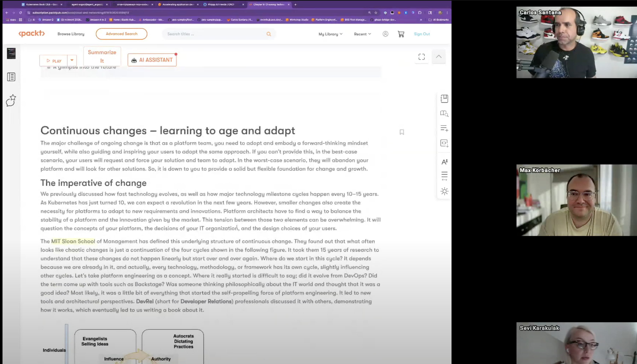Image resolution: width=637 pixels, height=364 pixels.
Task: Open the bookmarks list icon
Action: pyautogui.click(x=444, y=99)
